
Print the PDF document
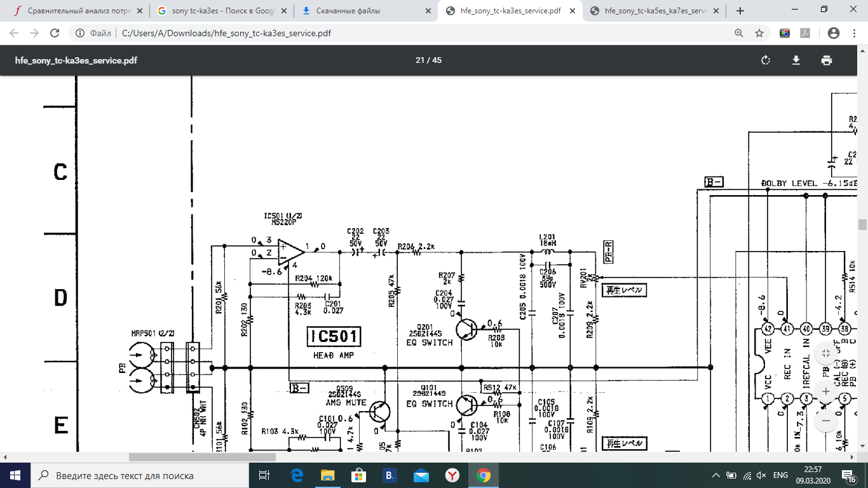click(x=826, y=60)
